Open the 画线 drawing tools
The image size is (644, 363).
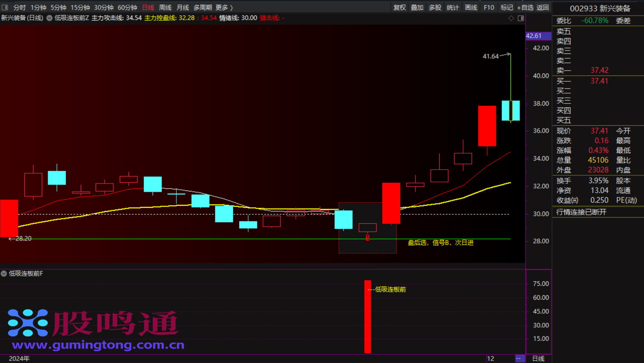470,7
